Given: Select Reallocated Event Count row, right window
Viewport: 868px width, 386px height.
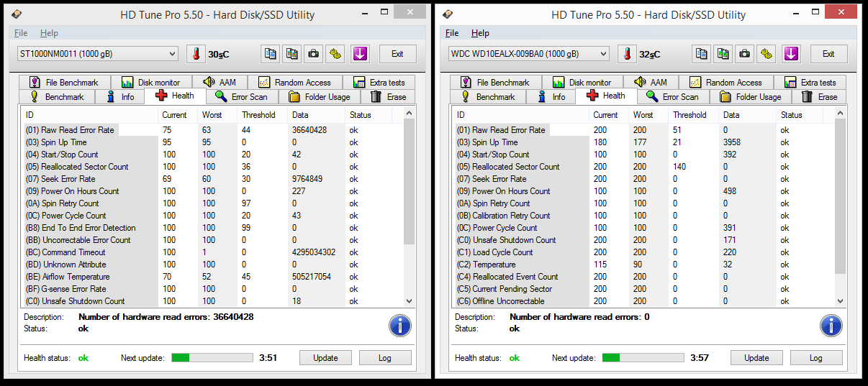Looking at the screenshot, I should (x=643, y=277).
